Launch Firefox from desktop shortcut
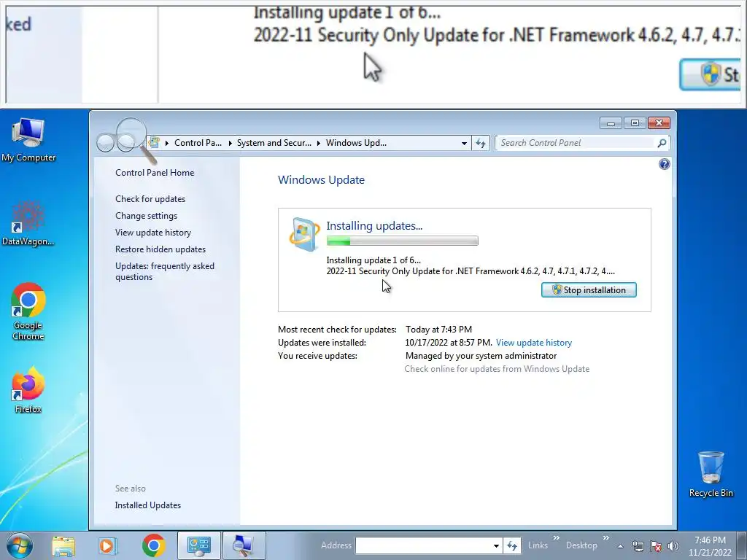747x560 pixels. (28, 389)
